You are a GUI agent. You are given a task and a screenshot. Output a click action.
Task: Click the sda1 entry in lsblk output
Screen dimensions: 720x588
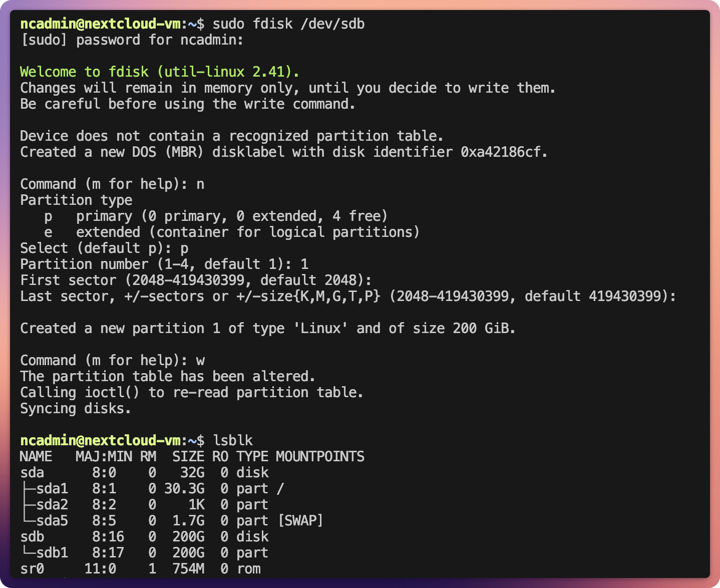click(52, 489)
